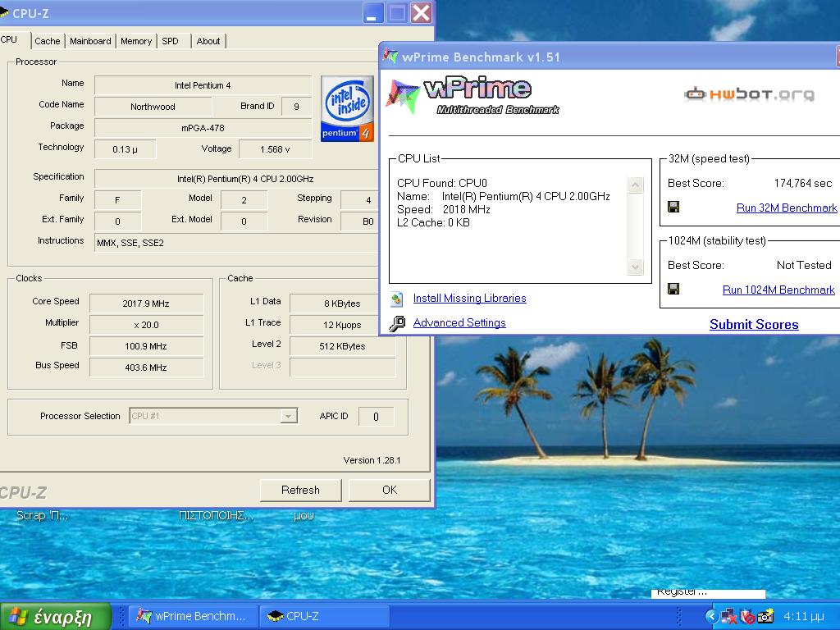Click Version 1.28.1 text in CPU-Z

372,460
